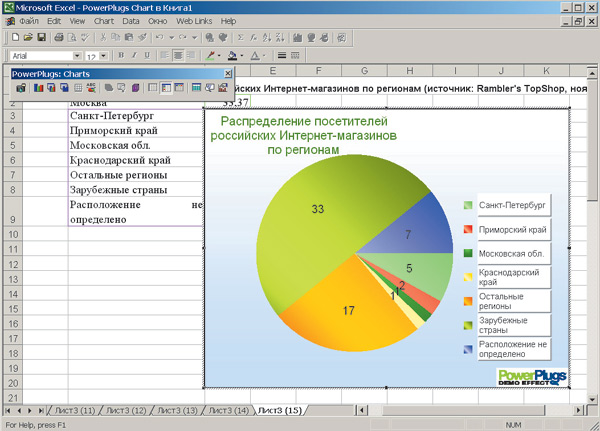Viewport: 600px width, 431px height.
Task: Switch to the Лист3 (12) sheet tab
Action: (x=126, y=410)
